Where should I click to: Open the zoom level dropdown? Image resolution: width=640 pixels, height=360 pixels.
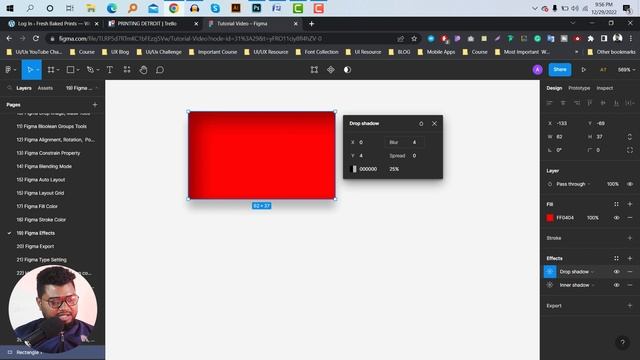coord(626,70)
